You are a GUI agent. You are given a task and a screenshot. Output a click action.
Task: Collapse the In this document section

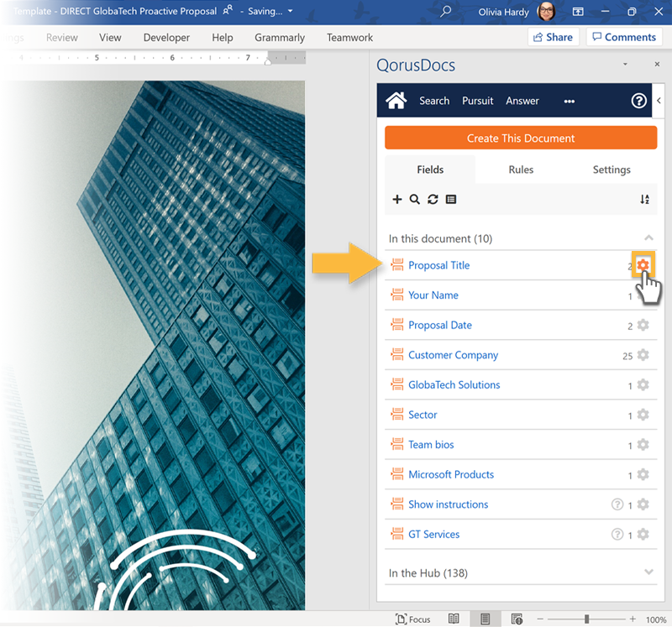pos(648,238)
